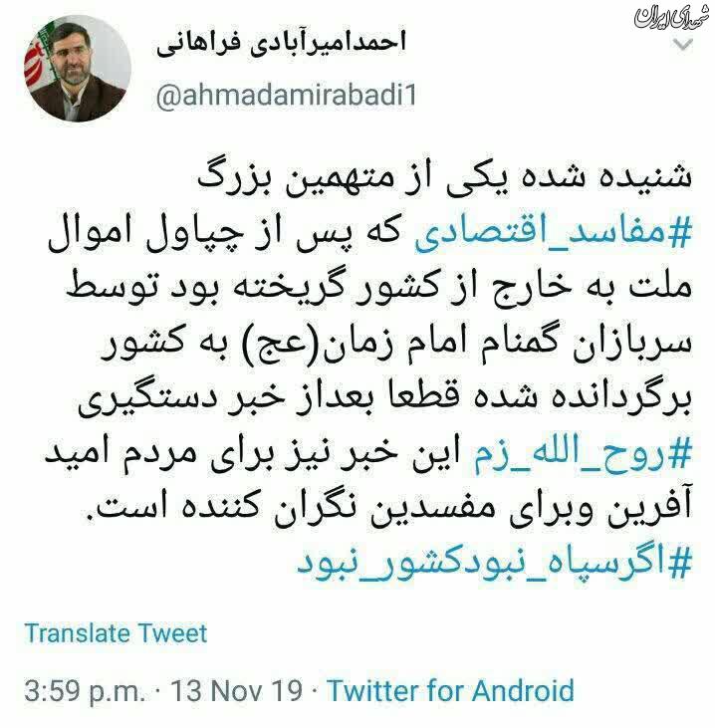Image resolution: width=715 pixels, height=728 pixels.
Task: Click the Translate Tweet link
Action: click(x=116, y=633)
